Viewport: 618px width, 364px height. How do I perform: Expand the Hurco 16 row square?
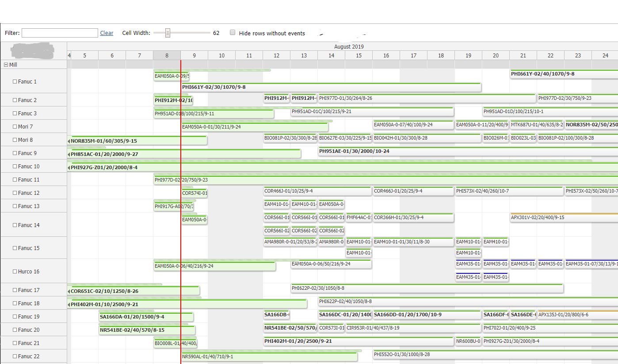point(15,272)
